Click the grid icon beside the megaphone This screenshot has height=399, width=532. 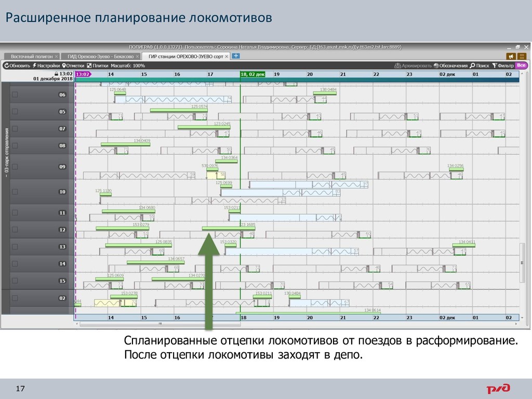(x=522, y=56)
